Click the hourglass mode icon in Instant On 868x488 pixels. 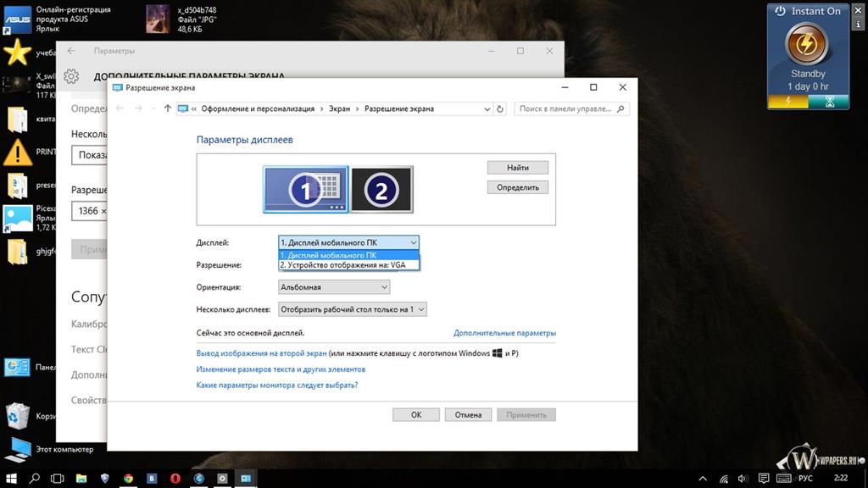[x=831, y=102]
